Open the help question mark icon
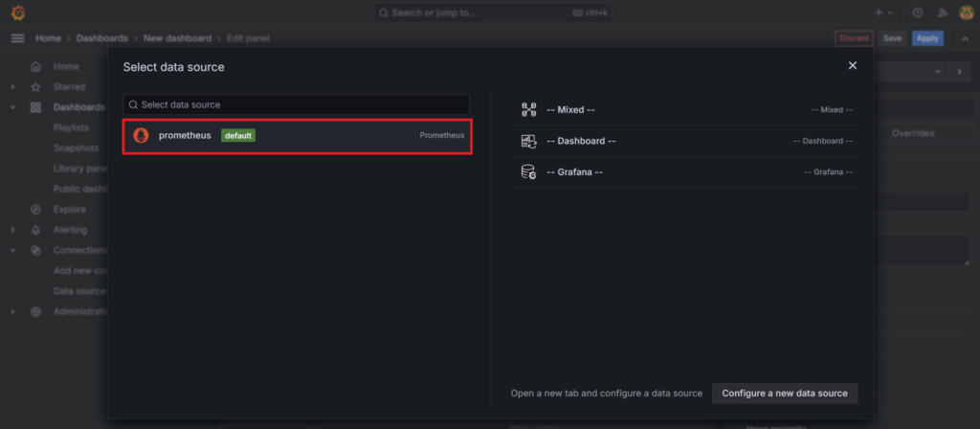 [918, 12]
